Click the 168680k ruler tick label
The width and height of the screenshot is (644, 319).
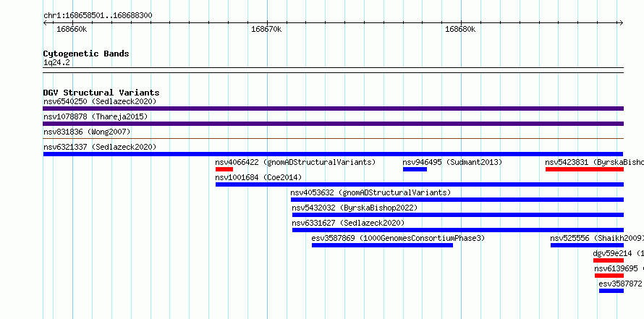coord(460,29)
